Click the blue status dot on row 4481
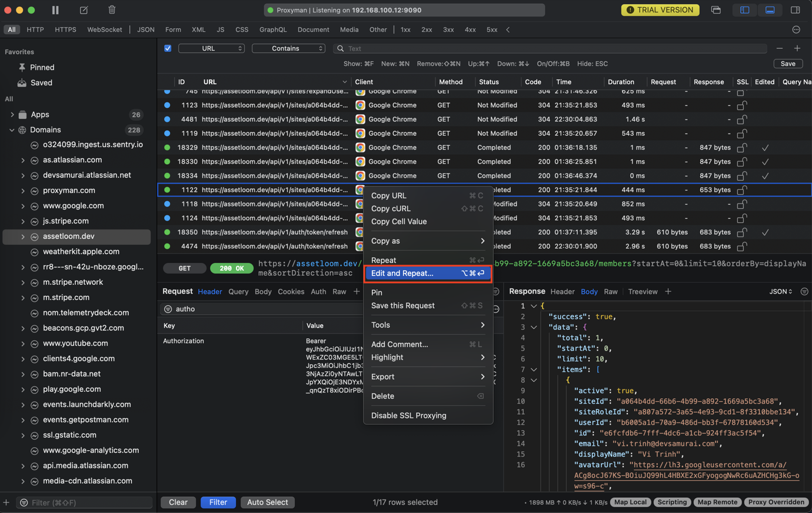Image resolution: width=812 pixels, height=513 pixels. click(167, 119)
